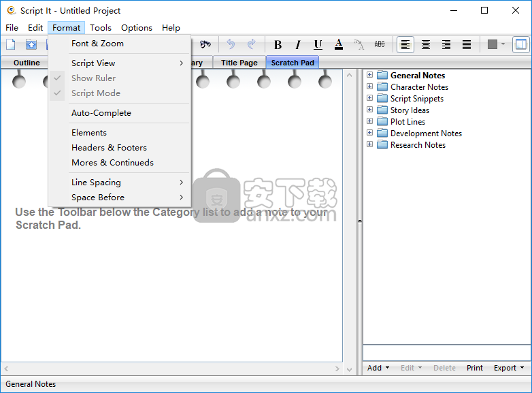Open the File menu
The width and height of the screenshot is (532, 393).
tap(12, 27)
